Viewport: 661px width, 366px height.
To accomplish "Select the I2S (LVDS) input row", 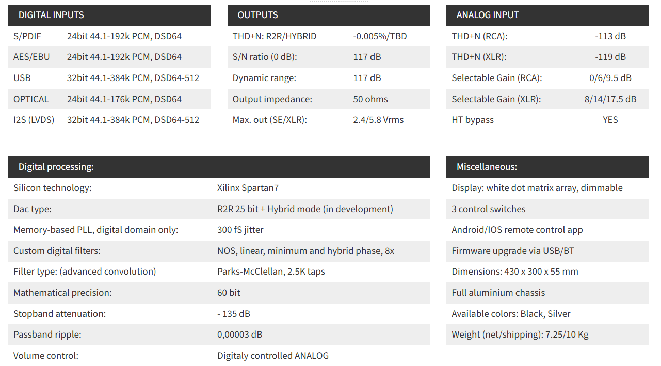I will [x=109, y=120].
